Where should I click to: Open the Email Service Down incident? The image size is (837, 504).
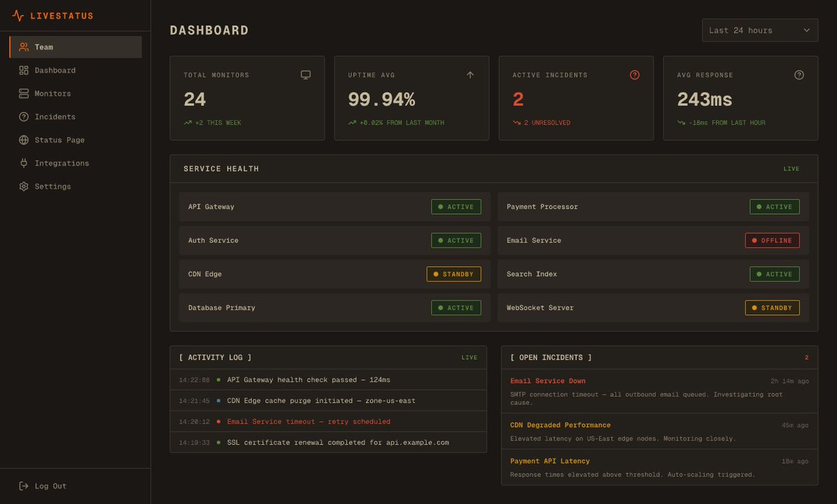tap(659, 391)
